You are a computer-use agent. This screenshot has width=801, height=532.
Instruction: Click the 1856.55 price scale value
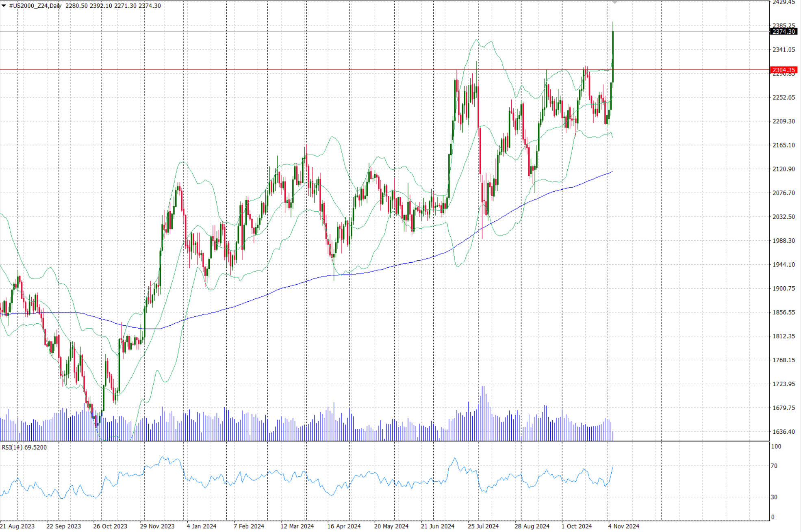pos(784,312)
